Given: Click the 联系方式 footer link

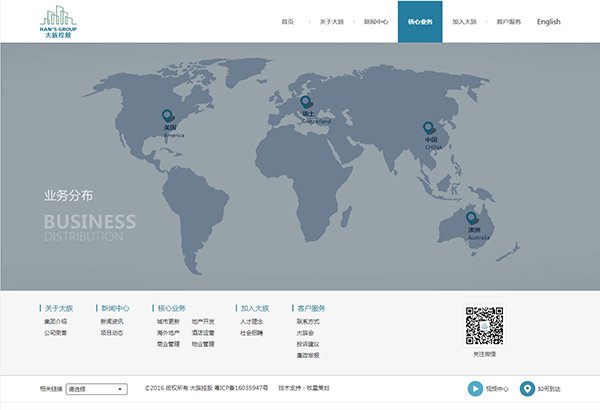Looking at the screenshot, I should click(308, 322).
